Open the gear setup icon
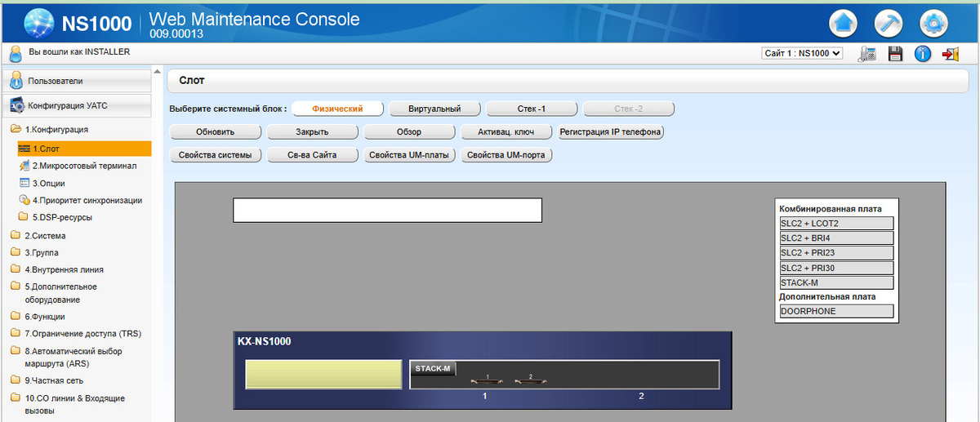 tap(933, 23)
